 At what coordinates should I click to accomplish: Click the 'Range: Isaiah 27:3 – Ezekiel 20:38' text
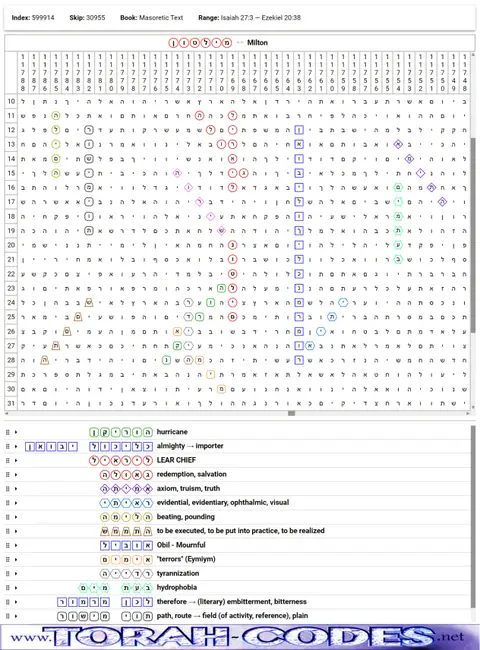(250, 18)
